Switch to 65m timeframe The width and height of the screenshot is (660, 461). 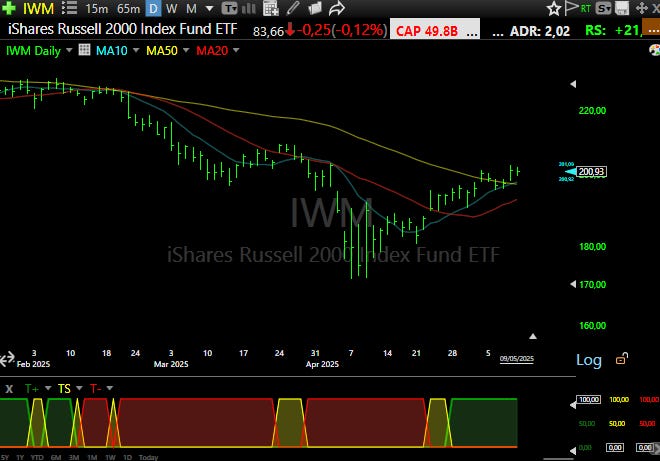128,8
